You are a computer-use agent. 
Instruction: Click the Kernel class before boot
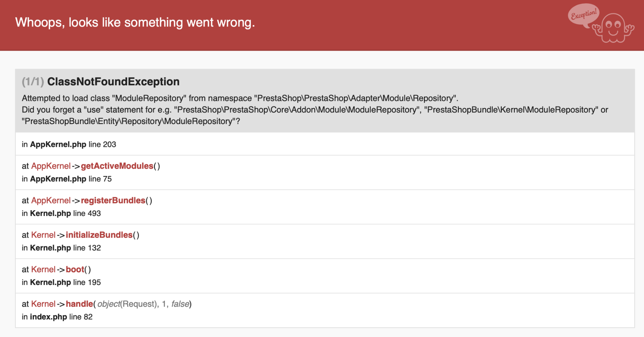[x=43, y=270]
